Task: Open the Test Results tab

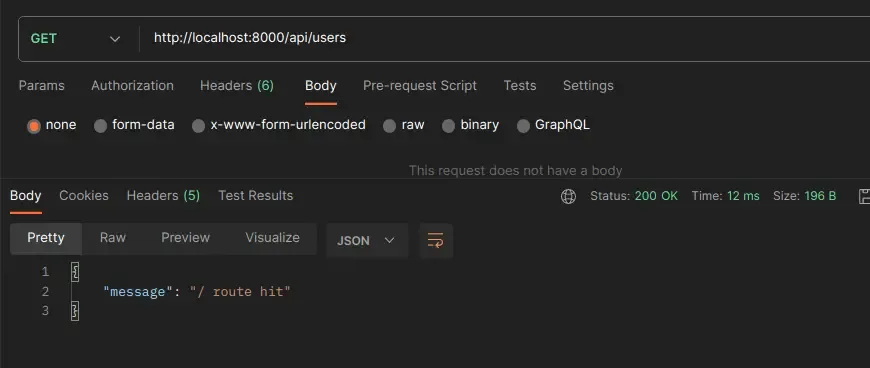Action: tap(256, 195)
